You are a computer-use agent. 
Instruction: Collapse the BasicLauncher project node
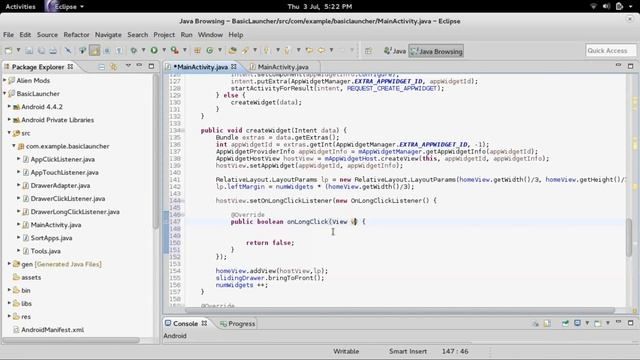click(x=4, y=93)
